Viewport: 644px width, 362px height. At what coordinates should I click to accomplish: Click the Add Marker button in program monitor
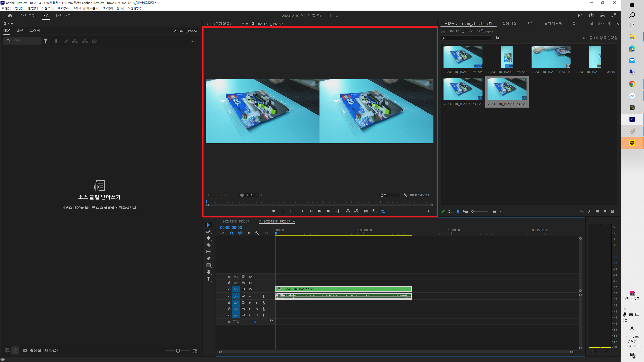tap(273, 211)
